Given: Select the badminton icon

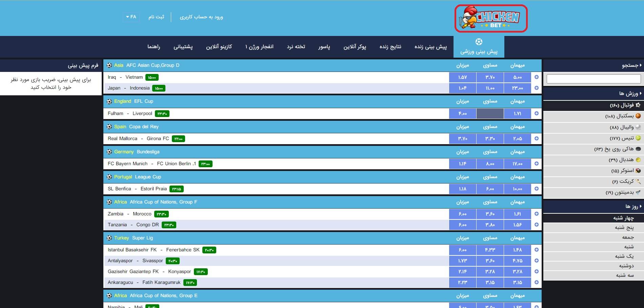Looking at the screenshot, I should tap(638, 192).
